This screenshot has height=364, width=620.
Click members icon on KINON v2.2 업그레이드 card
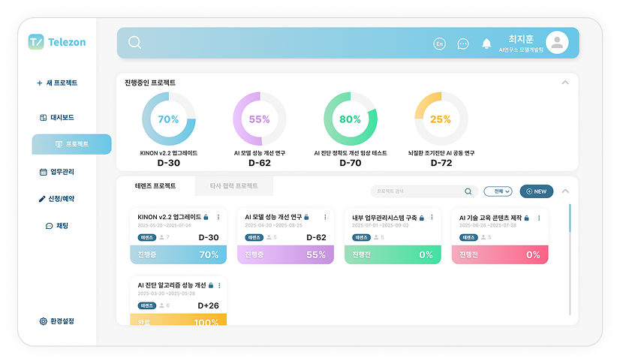[161, 237]
